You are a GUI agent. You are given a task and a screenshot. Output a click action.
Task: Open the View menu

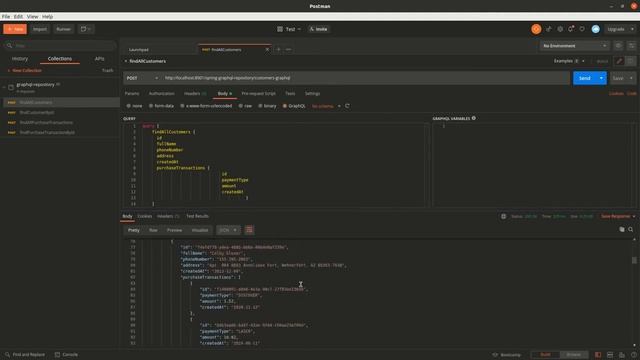pyautogui.click(x=32, y=17)
